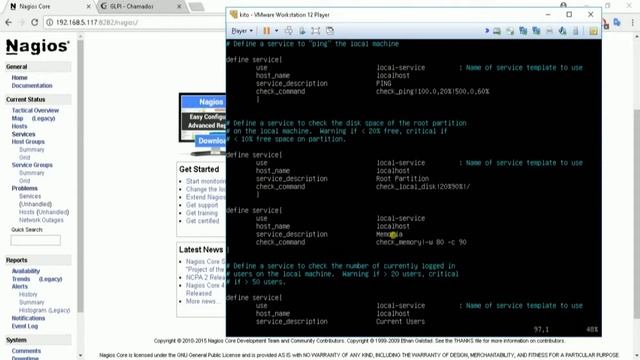Click the site info icon in address bar

[49, 22]
